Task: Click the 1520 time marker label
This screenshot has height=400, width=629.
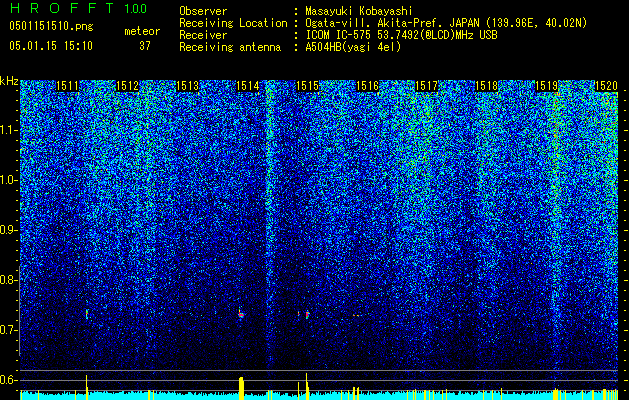Action: tap(606, 86)
